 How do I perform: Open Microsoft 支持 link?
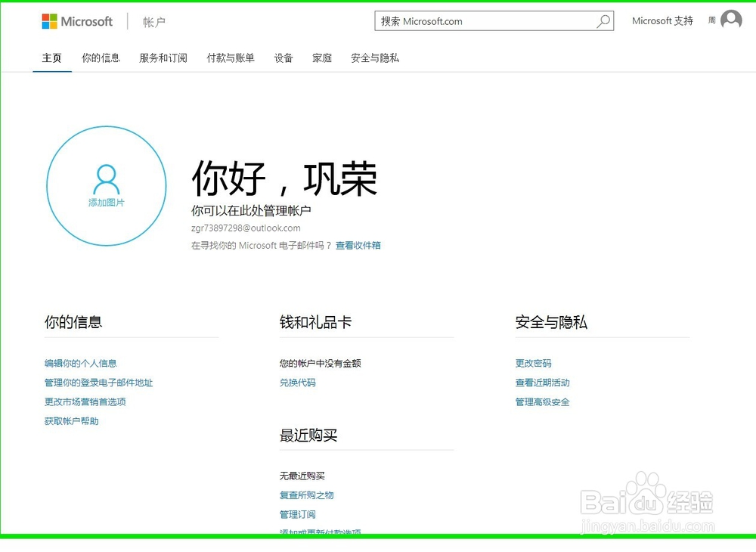click(x=662, y=20)
